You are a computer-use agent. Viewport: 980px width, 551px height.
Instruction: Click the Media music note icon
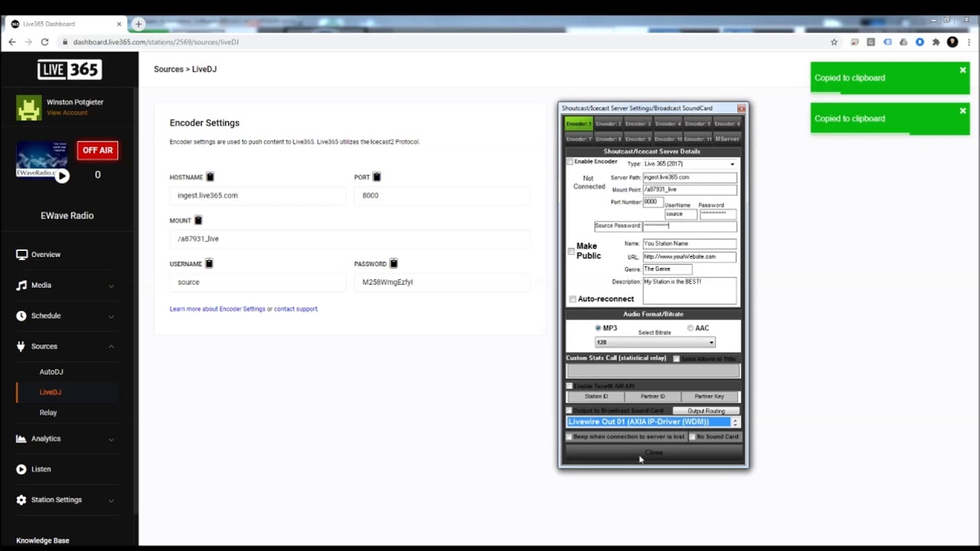pyautogui.click(x=21, y=285)
